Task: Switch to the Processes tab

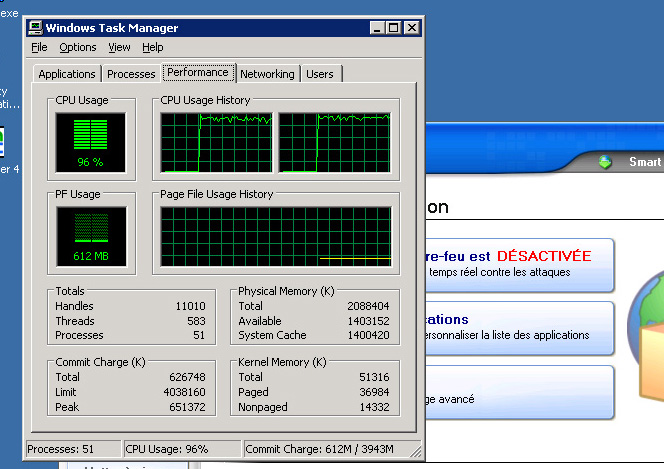Action: [x=131, y=74]
